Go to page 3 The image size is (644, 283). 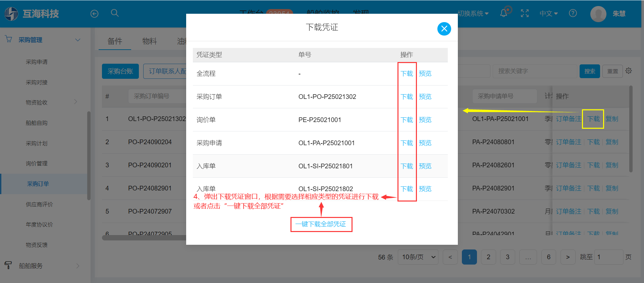(x=507, y=257)
